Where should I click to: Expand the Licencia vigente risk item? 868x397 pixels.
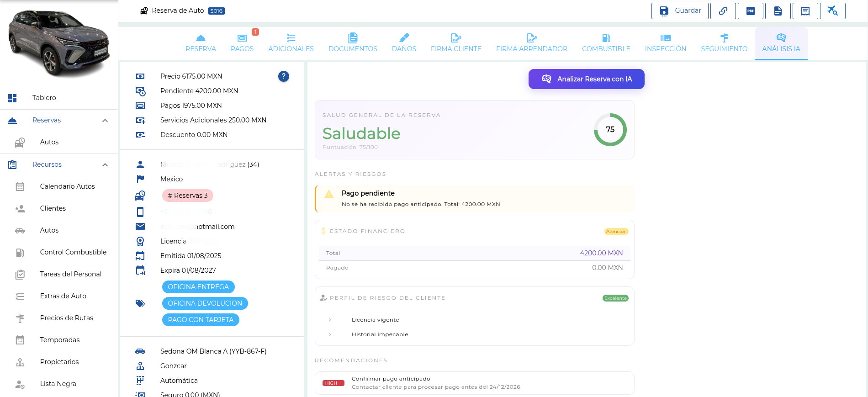pyautogui.click(x=330, y=320)
